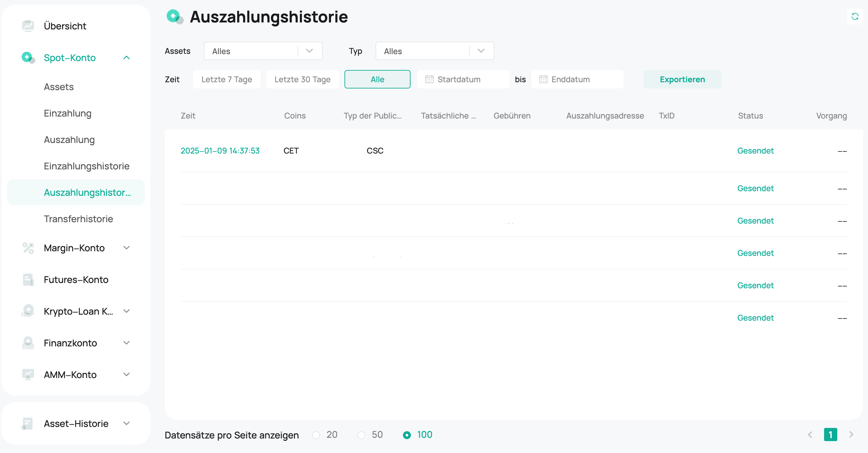Click the Asset-Historie sidebar icon
Image resolution: width=868 pixels, height=453 pixels.
coord(27,423)
